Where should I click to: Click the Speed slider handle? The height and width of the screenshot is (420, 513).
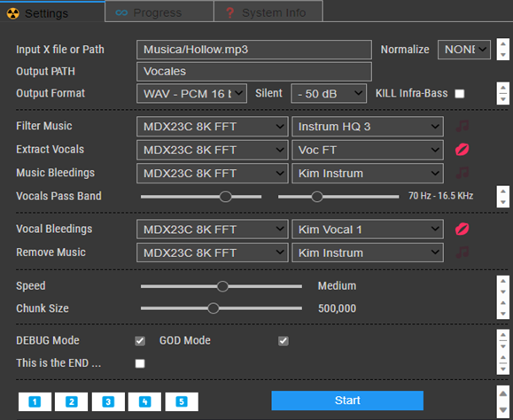tap(222, 286)
